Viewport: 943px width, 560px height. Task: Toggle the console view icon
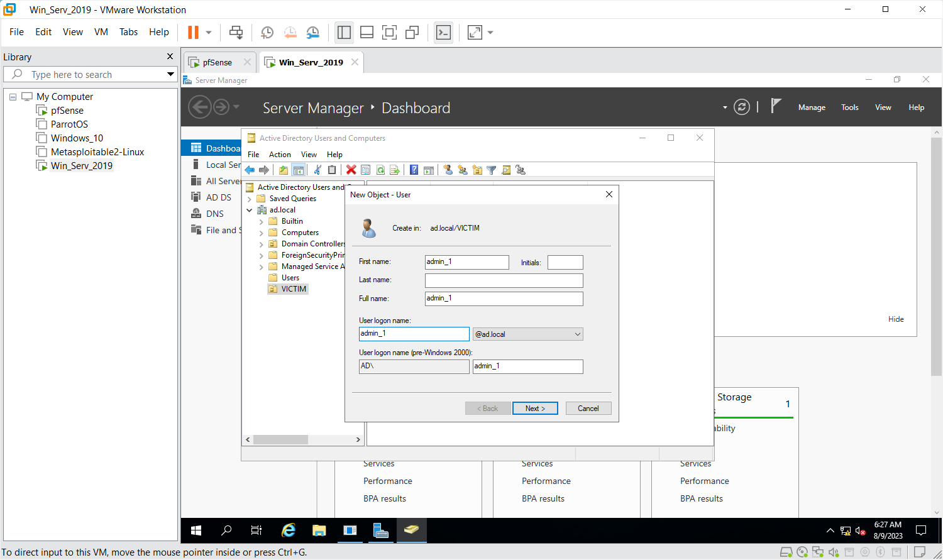(444, 33)
